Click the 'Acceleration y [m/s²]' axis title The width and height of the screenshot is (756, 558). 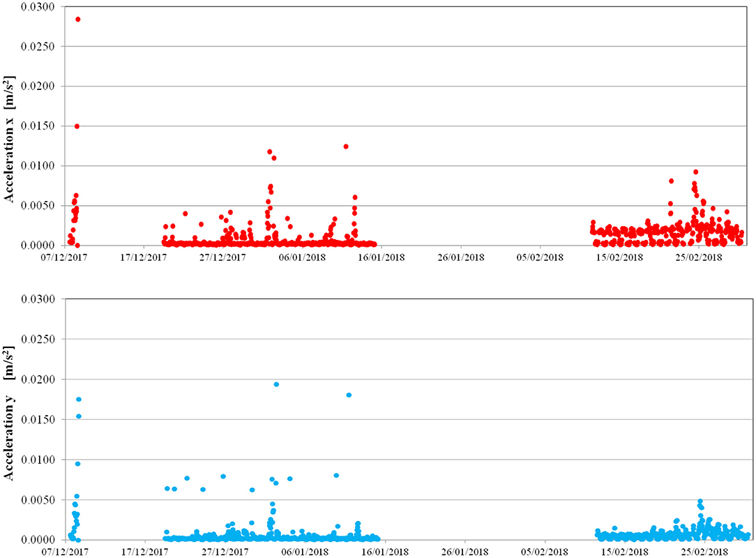(x=9, y=413)
